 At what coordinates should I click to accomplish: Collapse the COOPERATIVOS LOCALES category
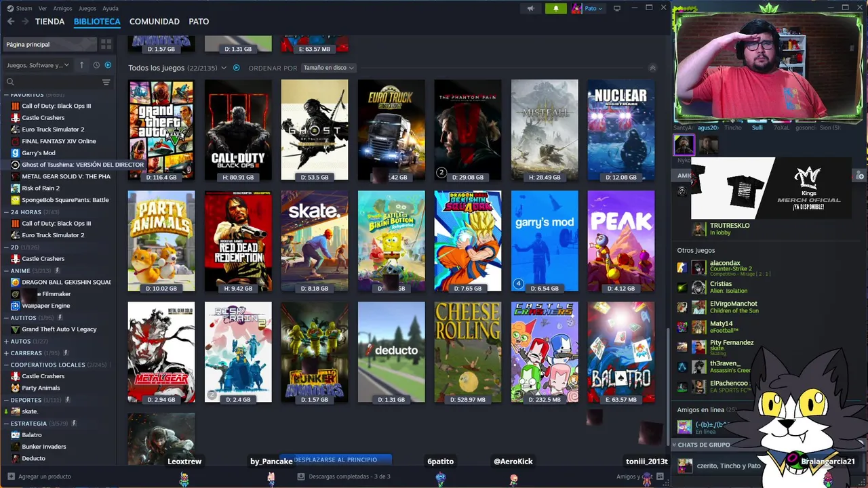[x=7, y=365]
